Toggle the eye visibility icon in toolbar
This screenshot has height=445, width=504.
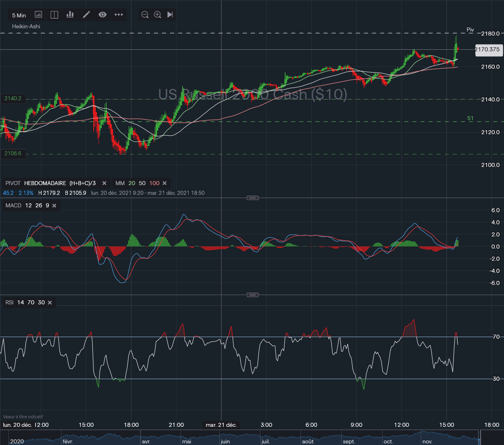103,15
